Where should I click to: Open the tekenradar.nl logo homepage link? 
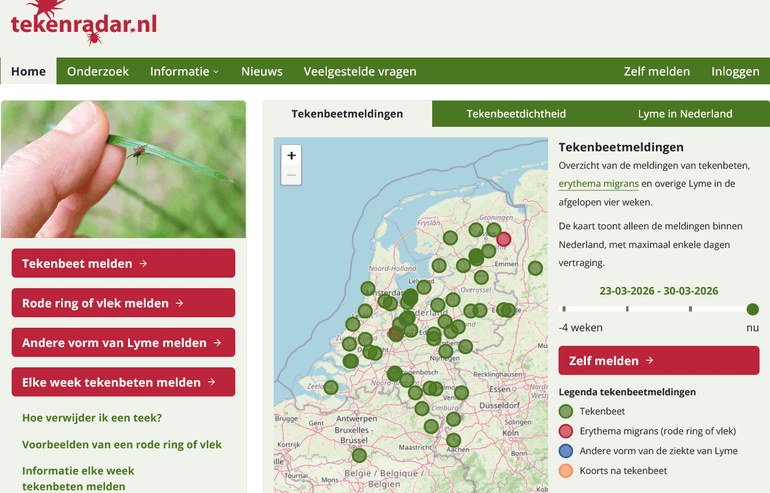[x=83, y=24]
